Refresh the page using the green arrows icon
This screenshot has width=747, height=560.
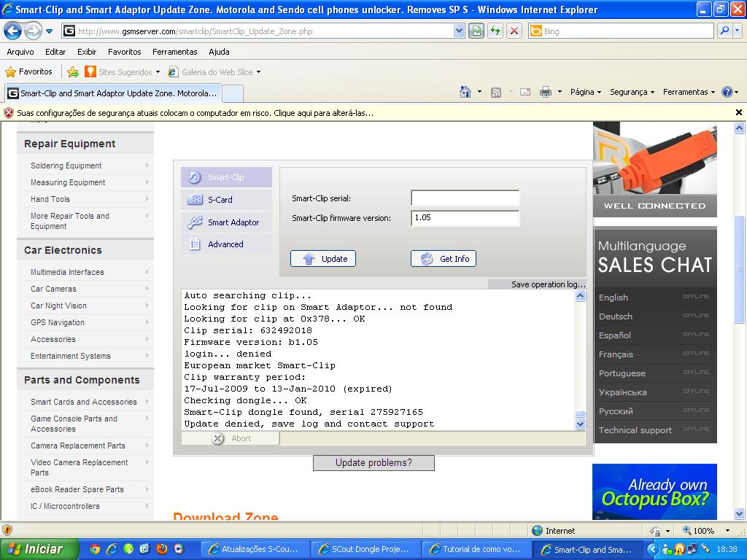tap(495, 31)
